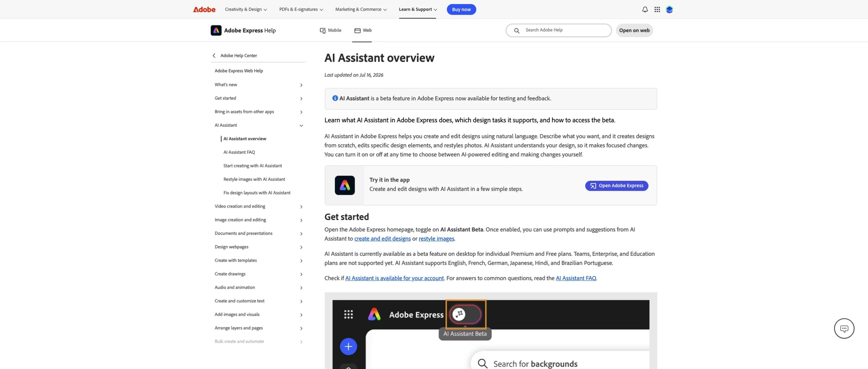
Task: Switch to the Mobile tab
Action: tap(331, 30)
